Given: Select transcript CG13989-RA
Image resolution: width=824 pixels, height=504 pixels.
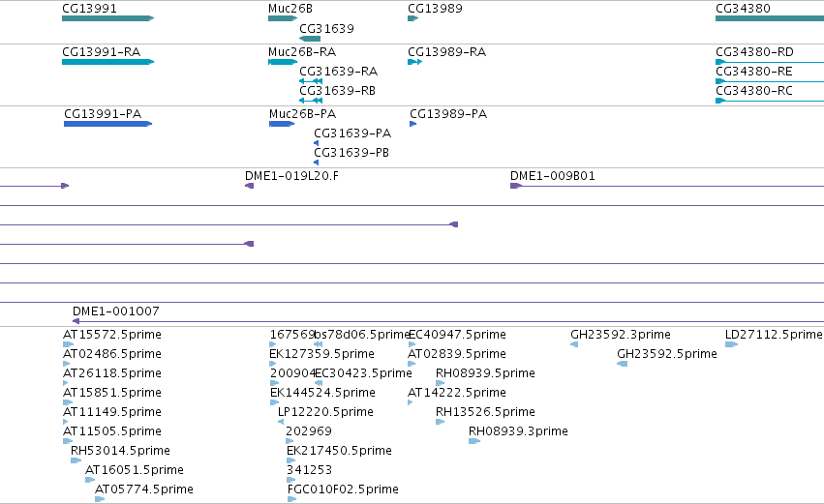Looking at the screenshot, I should (x=447, y=52).
